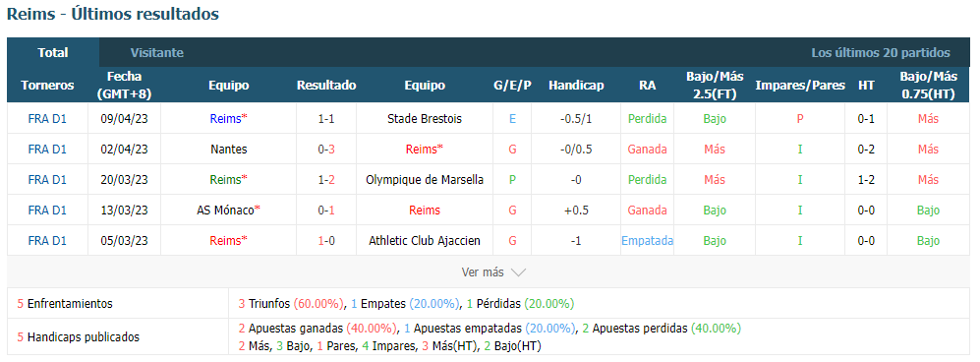This screenshot has height=362, width=980.
Task: Click the Impares/Pares column header
Action: 800,85
